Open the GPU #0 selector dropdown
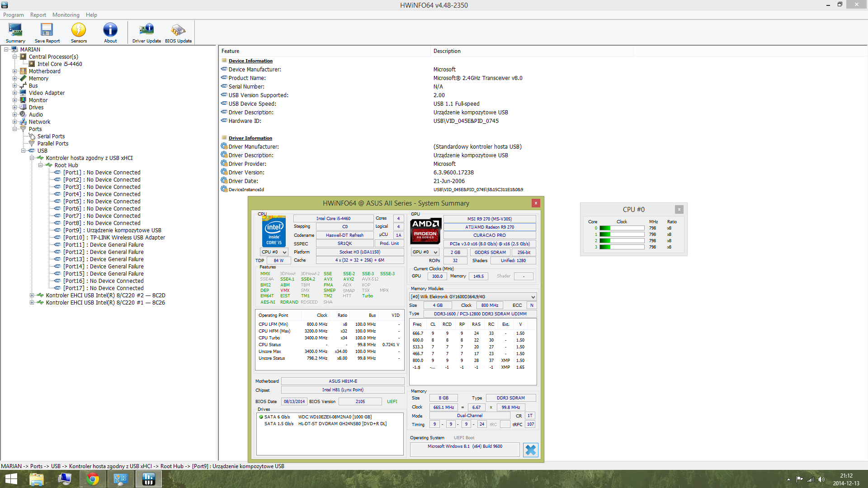The width and height of the screenshot is (868, 488). [425, 252]
